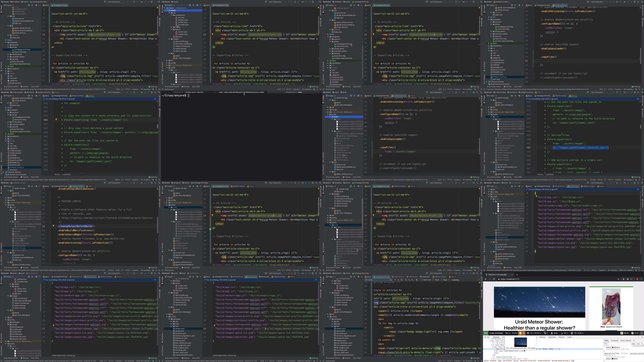Open the orange 18 warnings panel in Symfony toolbar
Screen dimensions: 644x362
tap(522, 333)
